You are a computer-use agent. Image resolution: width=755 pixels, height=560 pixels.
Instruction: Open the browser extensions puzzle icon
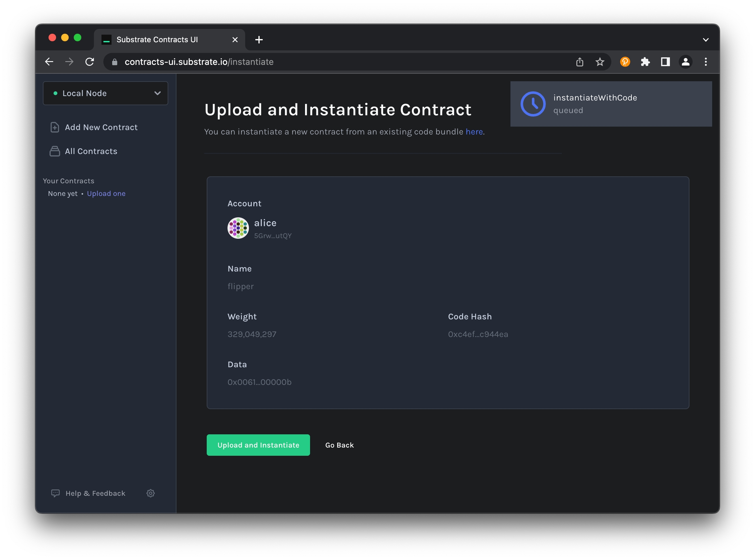click(645, 62)
